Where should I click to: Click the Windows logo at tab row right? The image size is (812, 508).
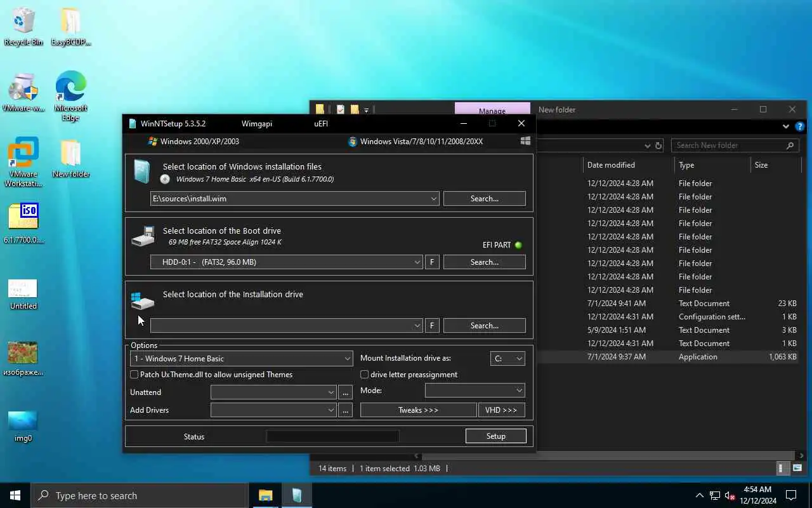[525, 141]
